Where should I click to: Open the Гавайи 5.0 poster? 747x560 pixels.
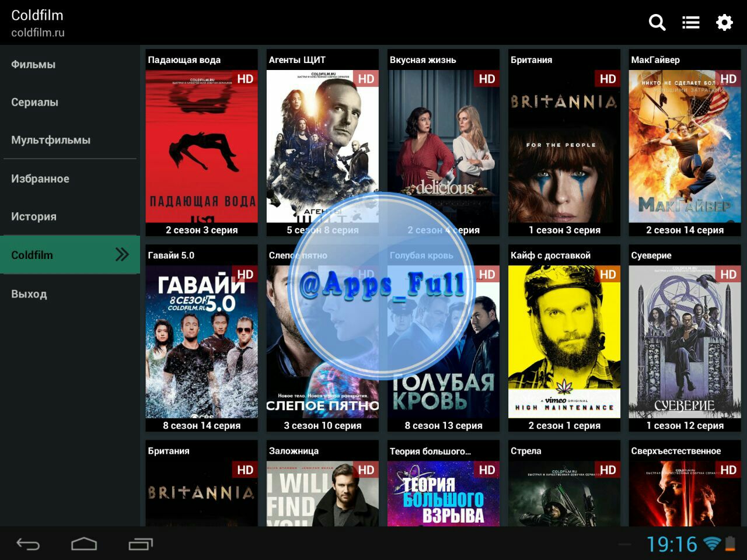(201, 342)
